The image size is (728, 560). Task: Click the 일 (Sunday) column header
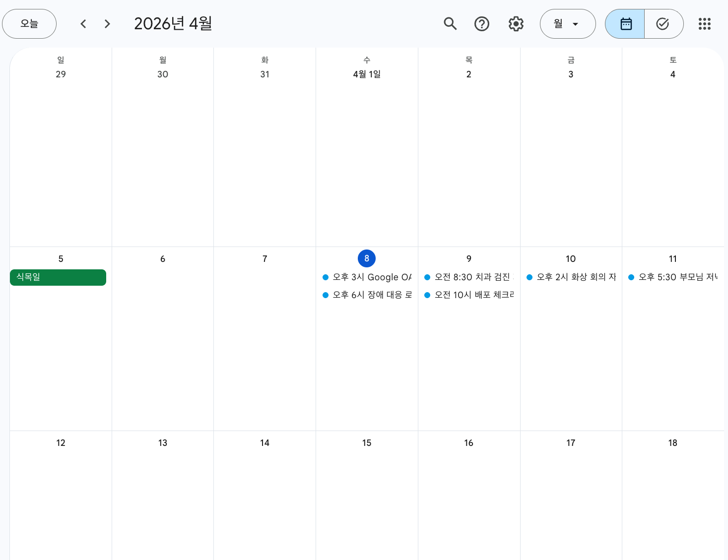click(61, 60)
